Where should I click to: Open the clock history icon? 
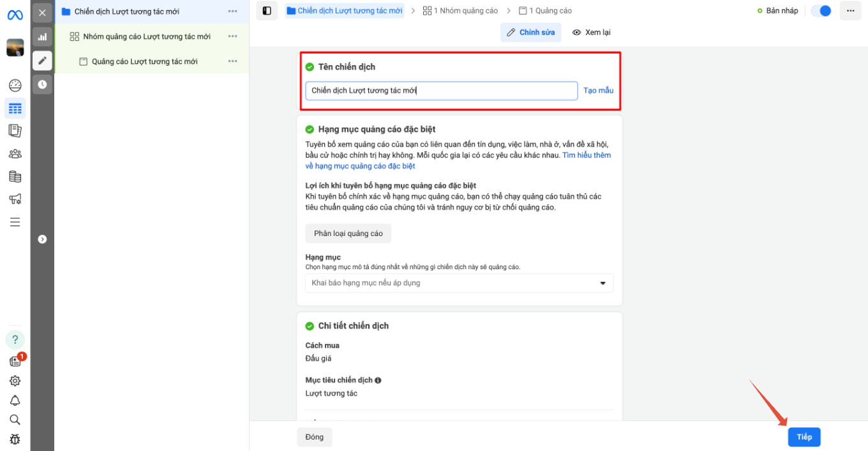click(42, 84)
